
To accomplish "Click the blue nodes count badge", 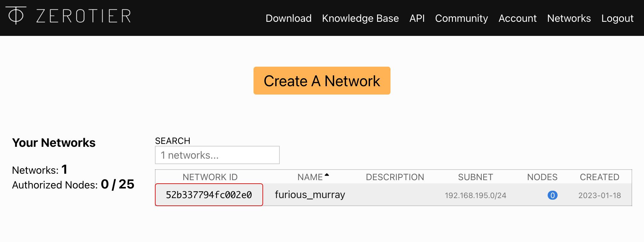I will (x=552, y=195).
